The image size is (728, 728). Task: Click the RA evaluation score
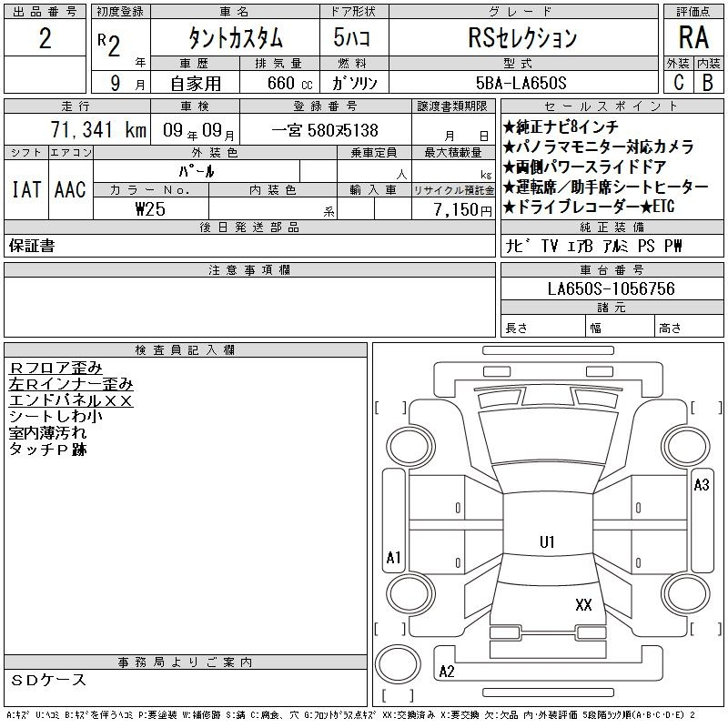tap(692, 38)
